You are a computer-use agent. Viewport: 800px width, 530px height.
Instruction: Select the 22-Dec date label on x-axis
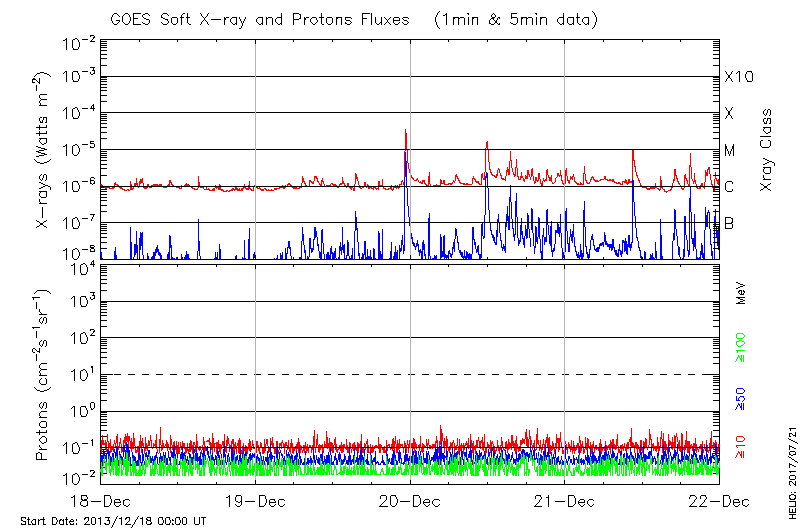(x=719, y=501)
